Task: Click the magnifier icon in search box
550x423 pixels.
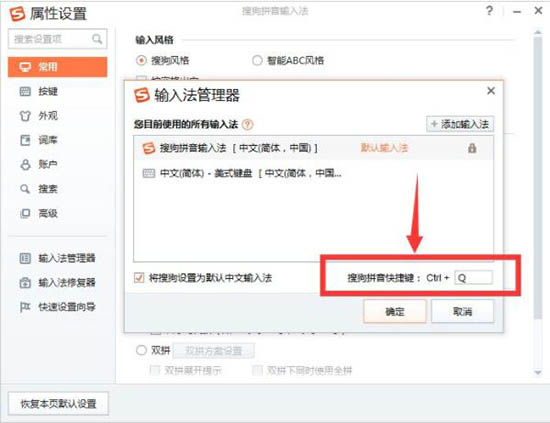Action: coord(97,39)
